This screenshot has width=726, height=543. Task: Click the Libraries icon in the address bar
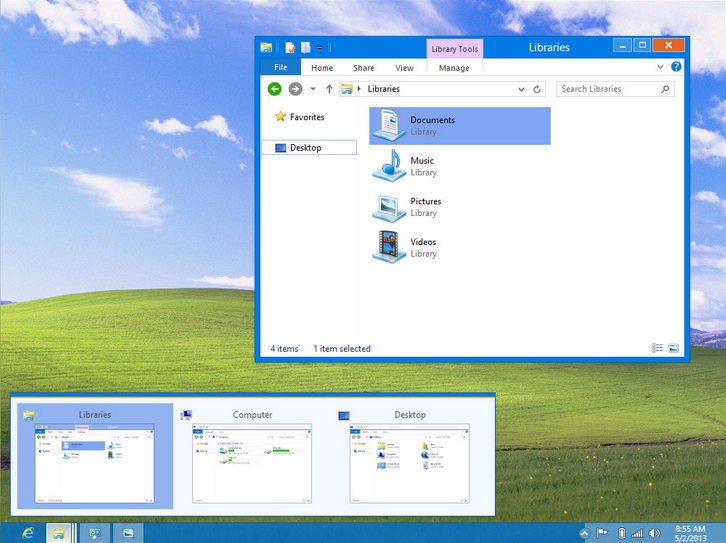coord(347,89)
